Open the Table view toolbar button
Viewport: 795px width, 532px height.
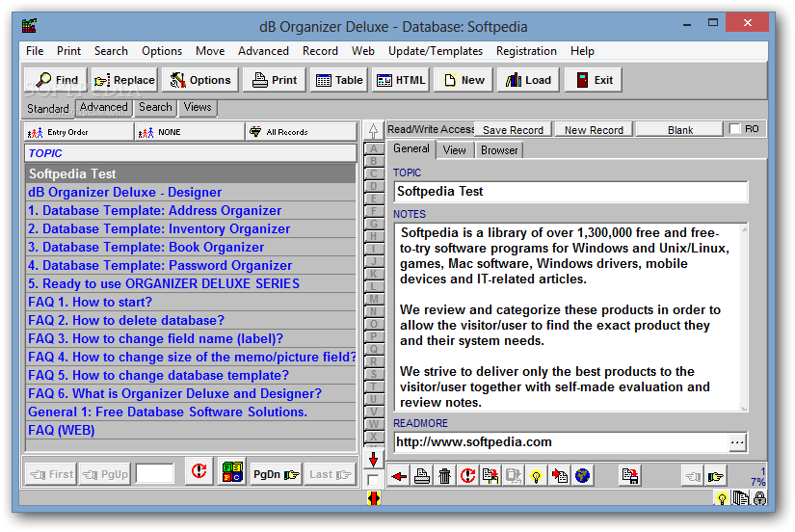[x=338, y=80]
